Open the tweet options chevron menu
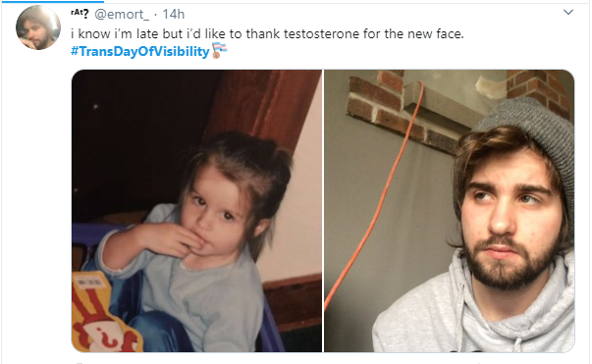Screen dimensions: 592x364 coord(568,13)
